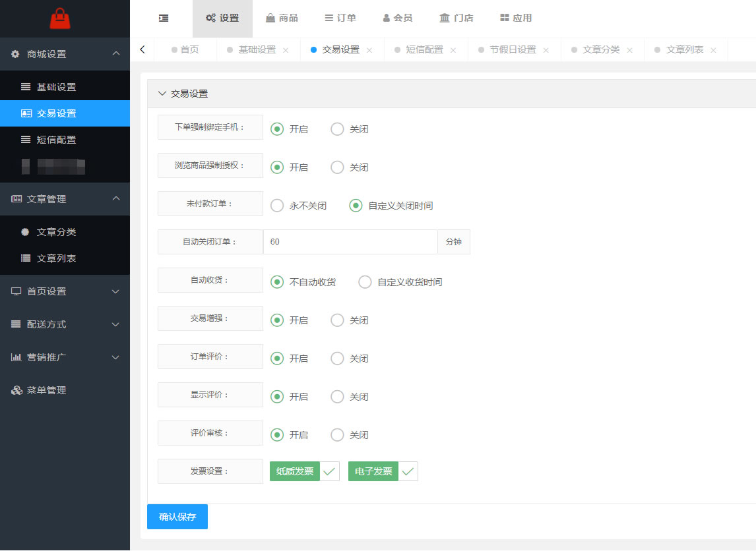Viewport: 756px width, 551px height.
Task: Toggle the 电子发票 checkbox
Action: coord(383,471)
